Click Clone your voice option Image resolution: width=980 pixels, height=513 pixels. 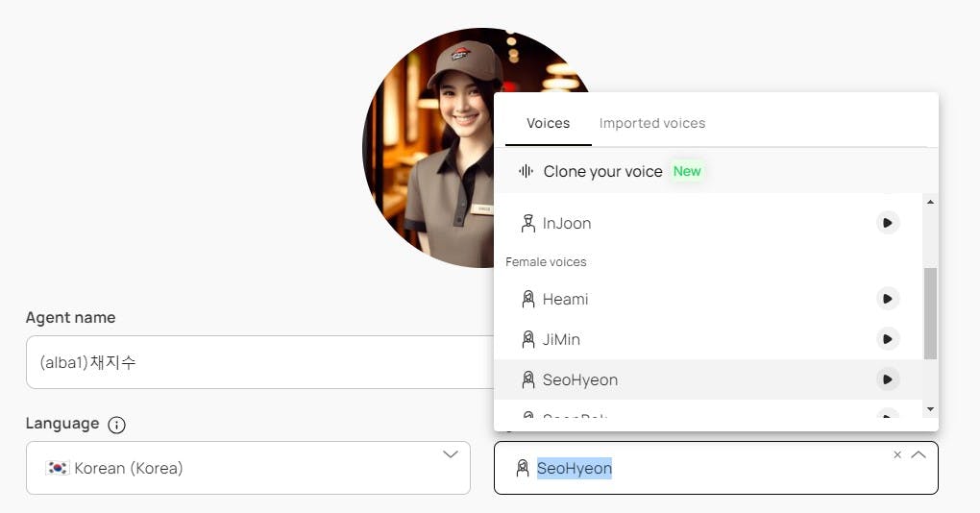click(716, 171)
